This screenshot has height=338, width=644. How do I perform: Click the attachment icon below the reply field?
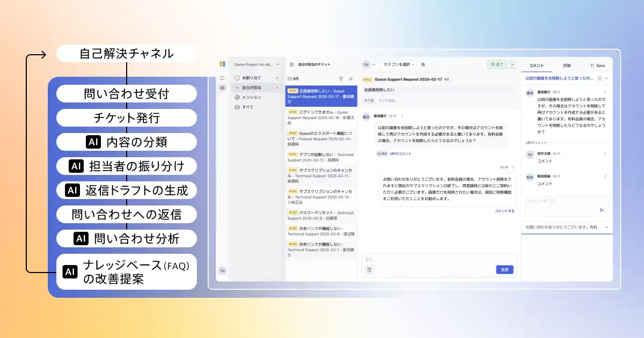[369, 270]
